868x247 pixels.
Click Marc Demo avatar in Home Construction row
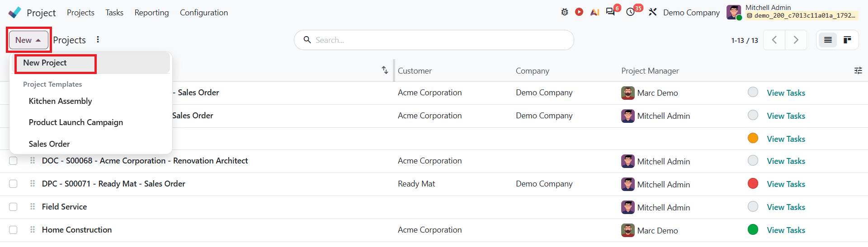tap(627, 230)
